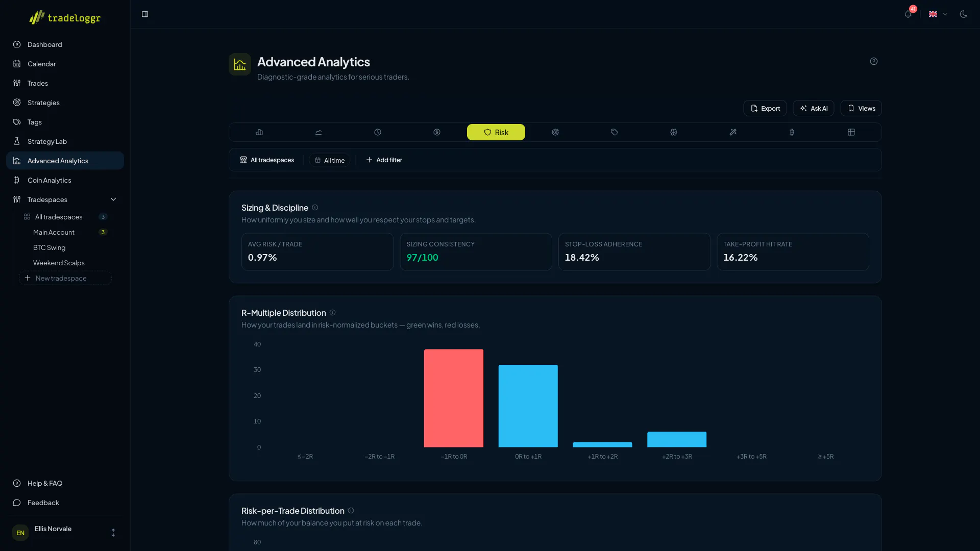The image size is (980, 551).
Task: Select All tradespaces tree item
Action: (65, 217)
